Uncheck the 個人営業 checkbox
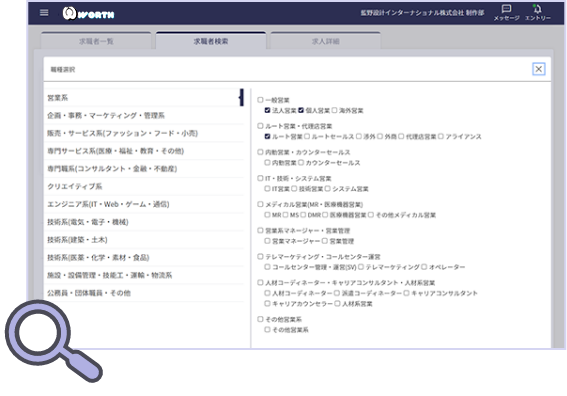The image size is (567, 396). point(301,110)
